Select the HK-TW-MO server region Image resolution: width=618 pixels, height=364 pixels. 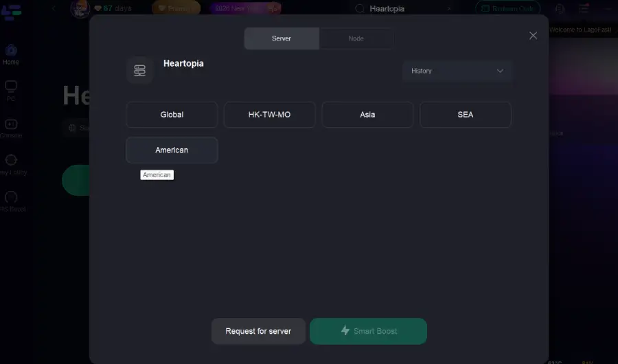[269, 115]
